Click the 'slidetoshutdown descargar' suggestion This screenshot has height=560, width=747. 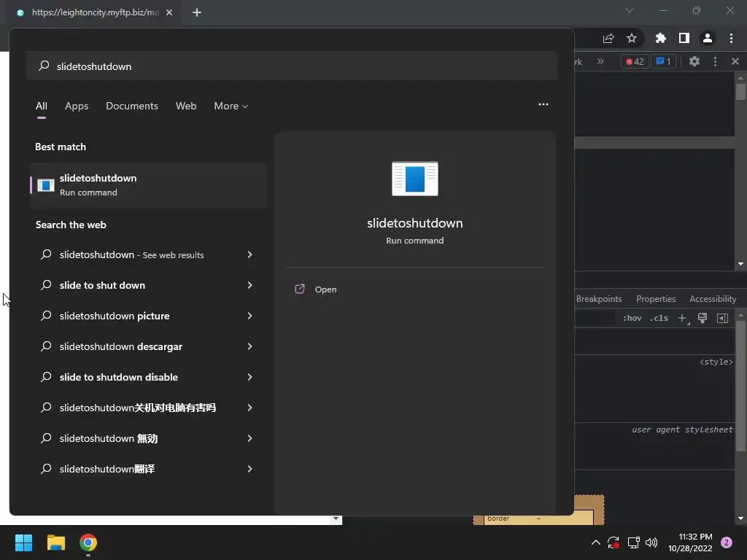coord(120,346)
